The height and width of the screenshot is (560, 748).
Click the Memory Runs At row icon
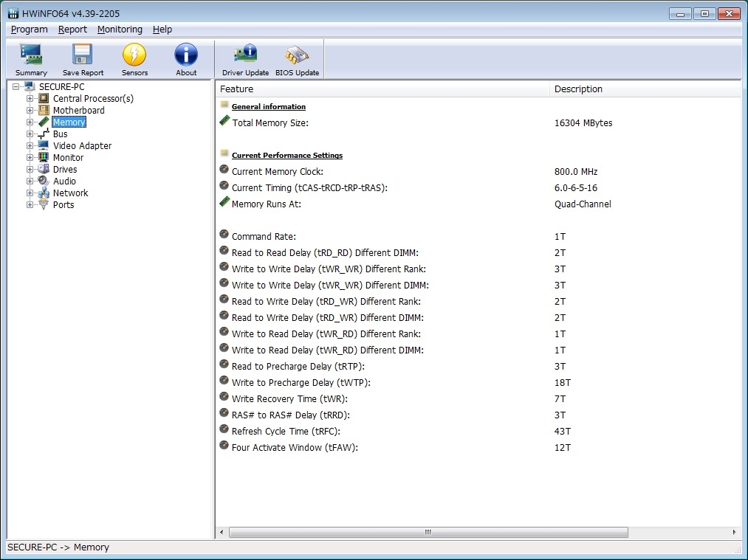tap(224, 202)
